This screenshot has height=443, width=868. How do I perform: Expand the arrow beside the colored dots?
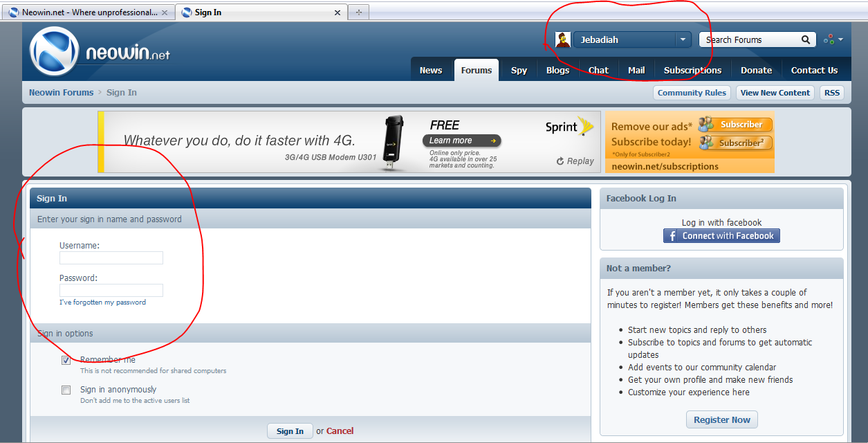pyautogui.click(x=840, y=39)
